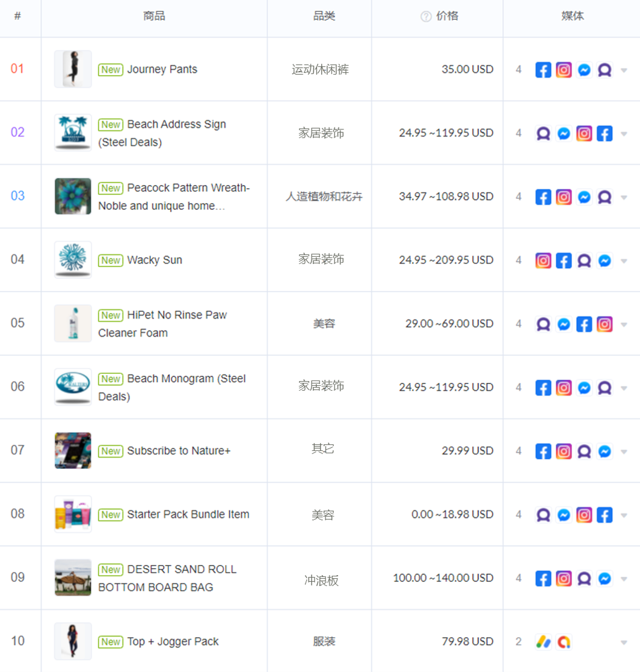Click the 商品 column header

[x=154, y=16]
